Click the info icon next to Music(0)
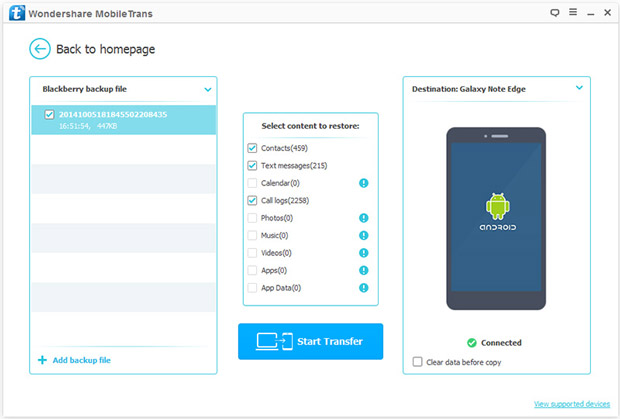This screenshot has height=419, width=620. [x=363, y=236]
